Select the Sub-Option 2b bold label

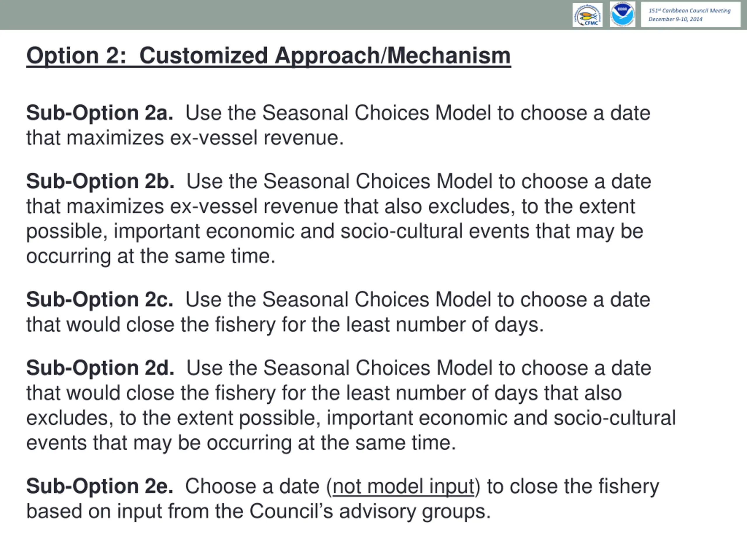point(100,181)
